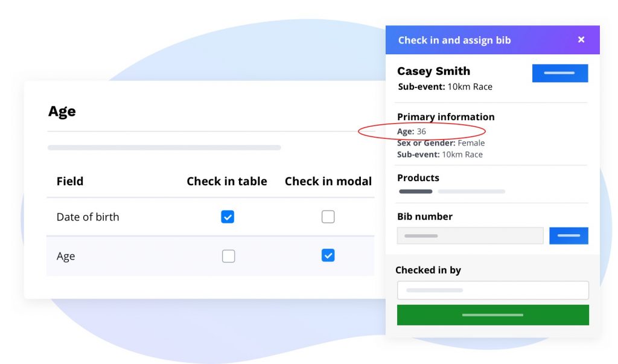618x364 pixels.
Task: Click the Primary information heading
Action: pos(445,117)
